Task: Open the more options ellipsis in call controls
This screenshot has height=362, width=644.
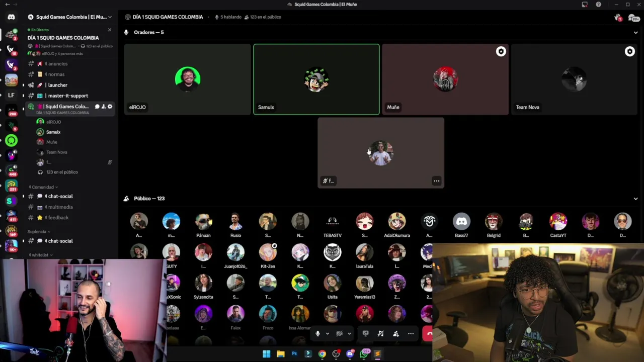Action: point(411,333)
